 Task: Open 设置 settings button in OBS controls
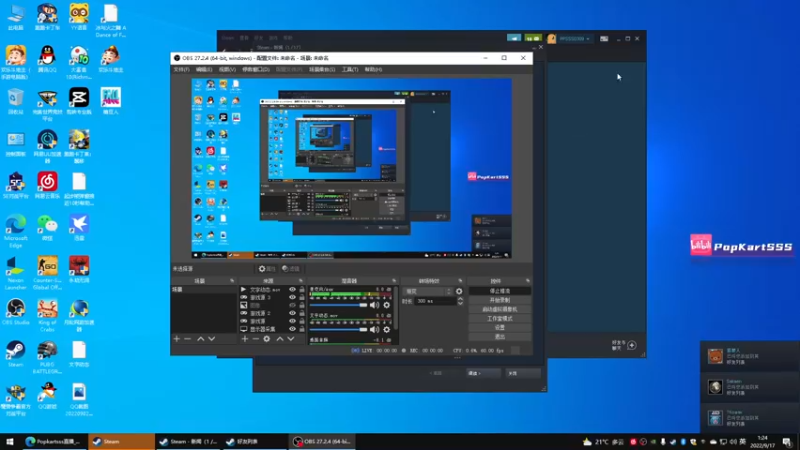pos(499,328)
